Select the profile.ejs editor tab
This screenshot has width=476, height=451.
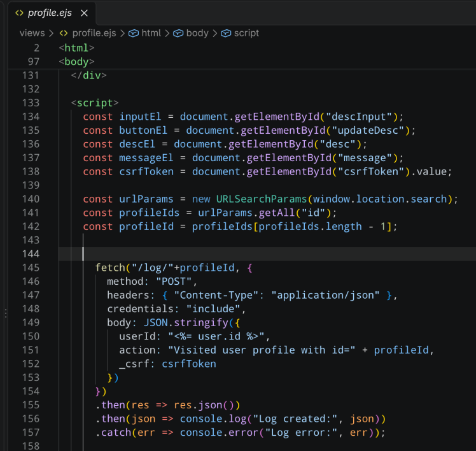click(52, 13)
